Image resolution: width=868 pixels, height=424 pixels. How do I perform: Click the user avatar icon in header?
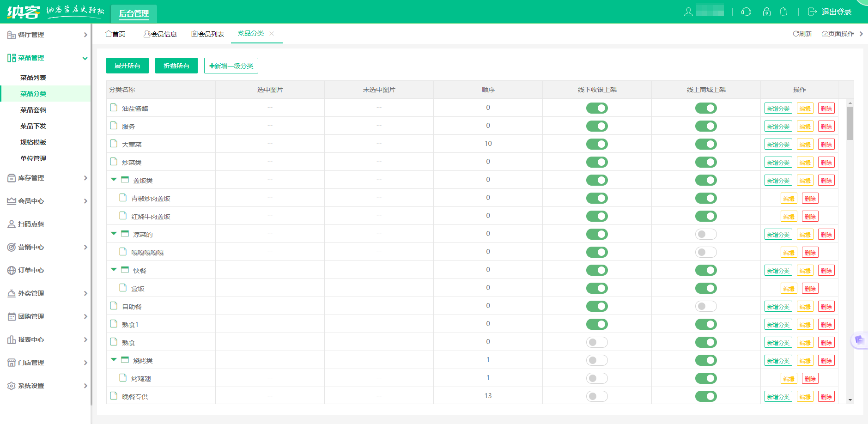pyautogui.click(x=688, y=12)
